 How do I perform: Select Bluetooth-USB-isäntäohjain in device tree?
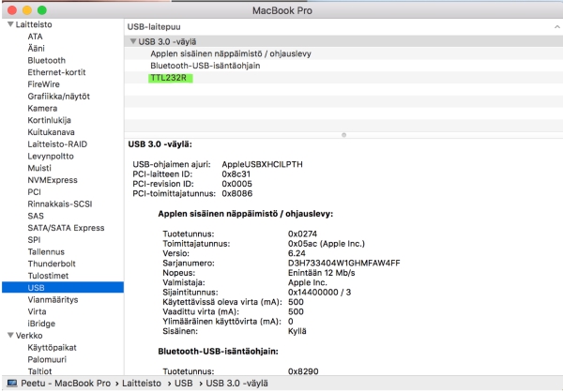pyautogui.click(x=343, y=66)
